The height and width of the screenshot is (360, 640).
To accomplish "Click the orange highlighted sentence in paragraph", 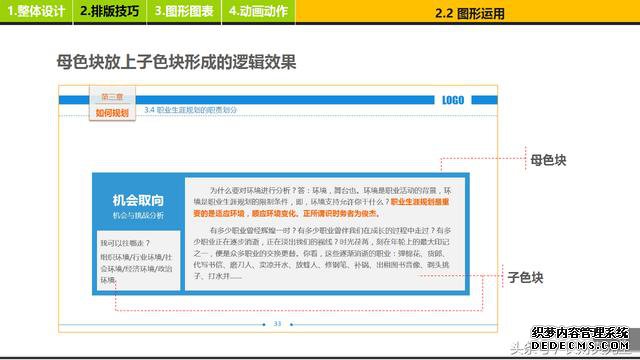I will (x=321, y=208).
